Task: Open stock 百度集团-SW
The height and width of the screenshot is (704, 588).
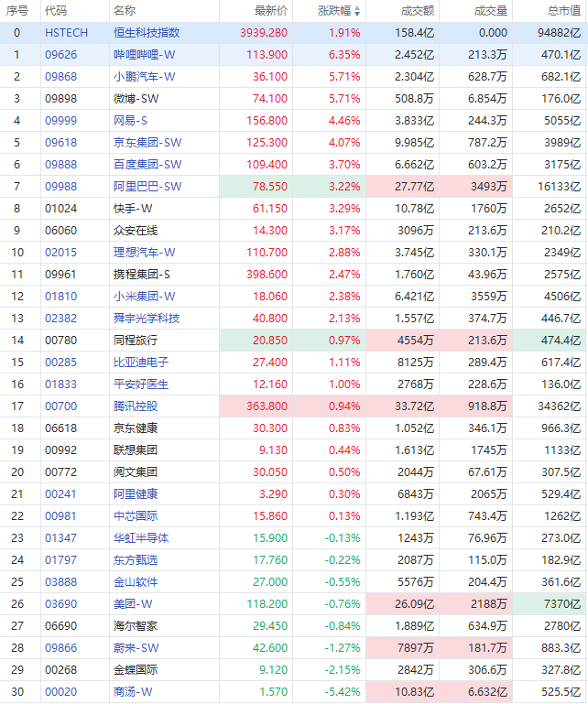Action: 147,165
